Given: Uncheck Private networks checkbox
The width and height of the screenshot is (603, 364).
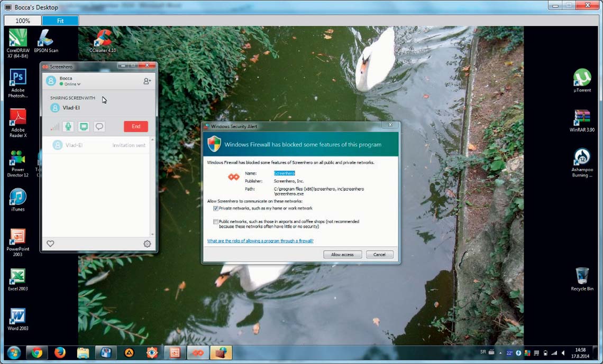Looking at the screenshot, I should (216, 209).
